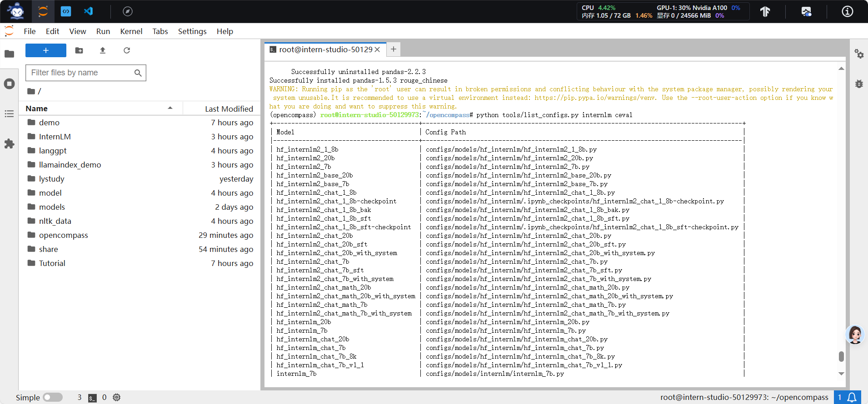
Task: Create a new folder in file browser
Action: click(79, 50)
